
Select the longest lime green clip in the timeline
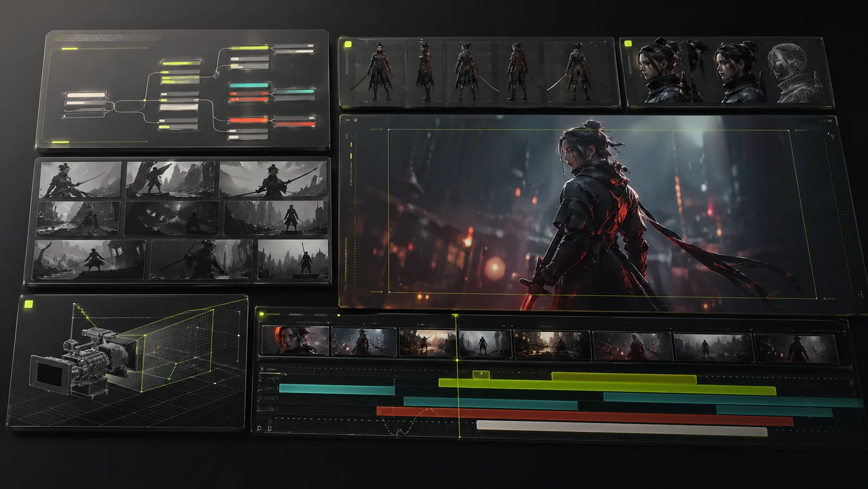click(x=608, y=387)
